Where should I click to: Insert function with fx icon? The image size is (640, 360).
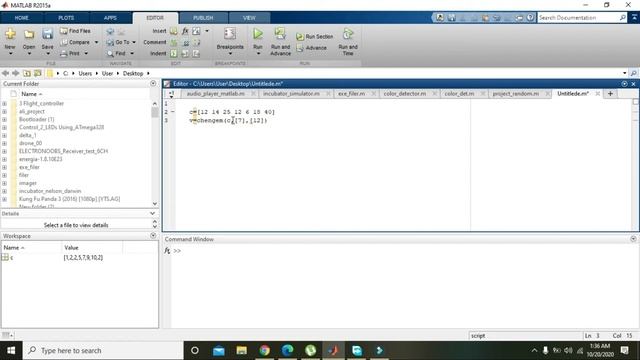point(185,31)
